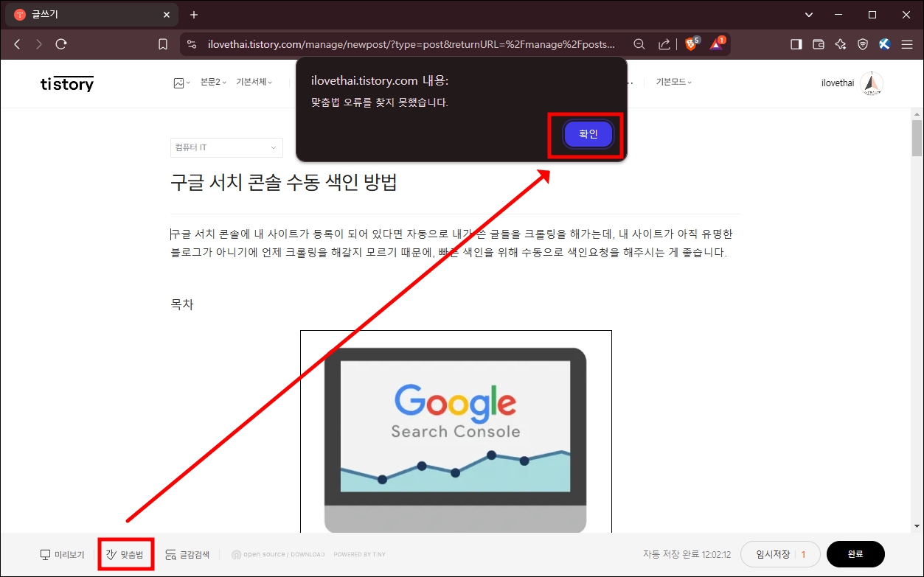Open 글감검색 material search
Image resolution: width=924 pixels, height=577 pixels.
pyautogui.click(x=187, y=554)
